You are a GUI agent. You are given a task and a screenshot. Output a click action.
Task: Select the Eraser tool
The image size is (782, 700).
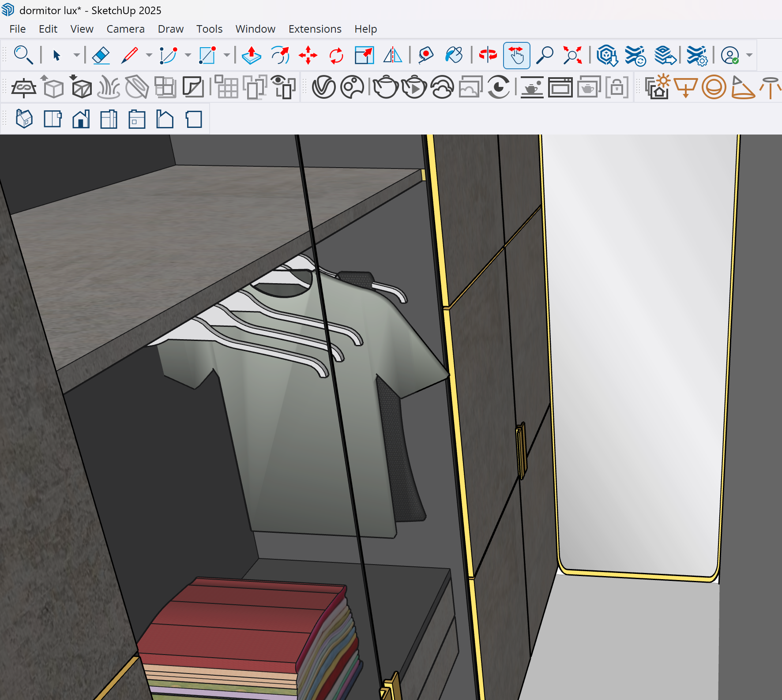[x=101, y=56]
